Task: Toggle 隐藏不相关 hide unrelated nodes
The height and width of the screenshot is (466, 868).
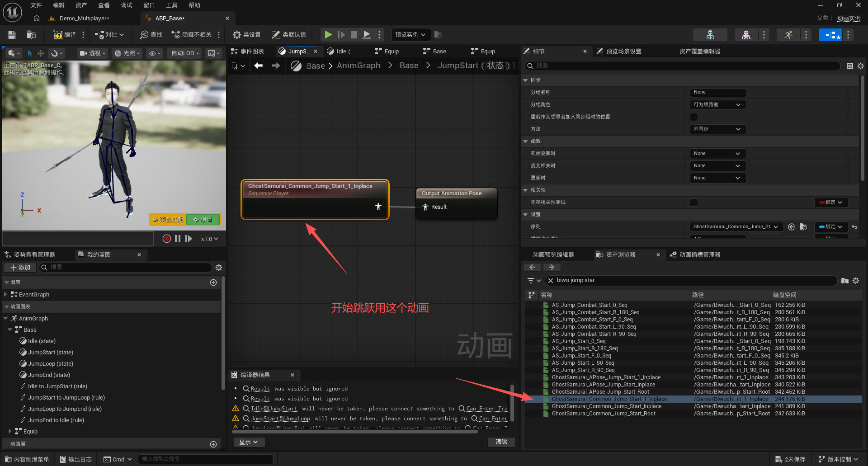Action: pyautogui.click(x=192, y=35)
